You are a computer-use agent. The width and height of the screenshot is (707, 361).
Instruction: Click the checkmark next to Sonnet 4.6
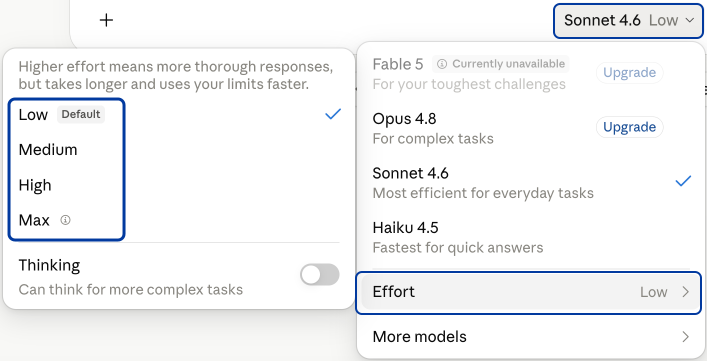click(x=683, y=181)
